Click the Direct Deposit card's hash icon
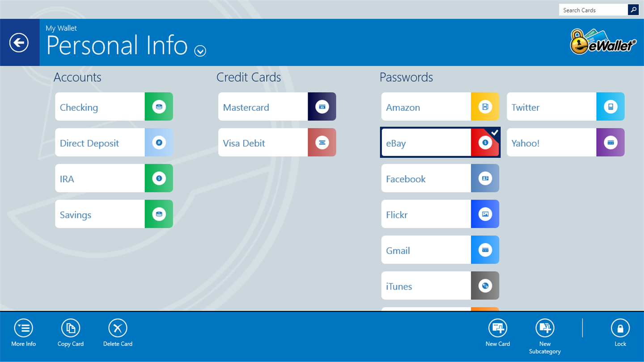 [x=159, y=143]
